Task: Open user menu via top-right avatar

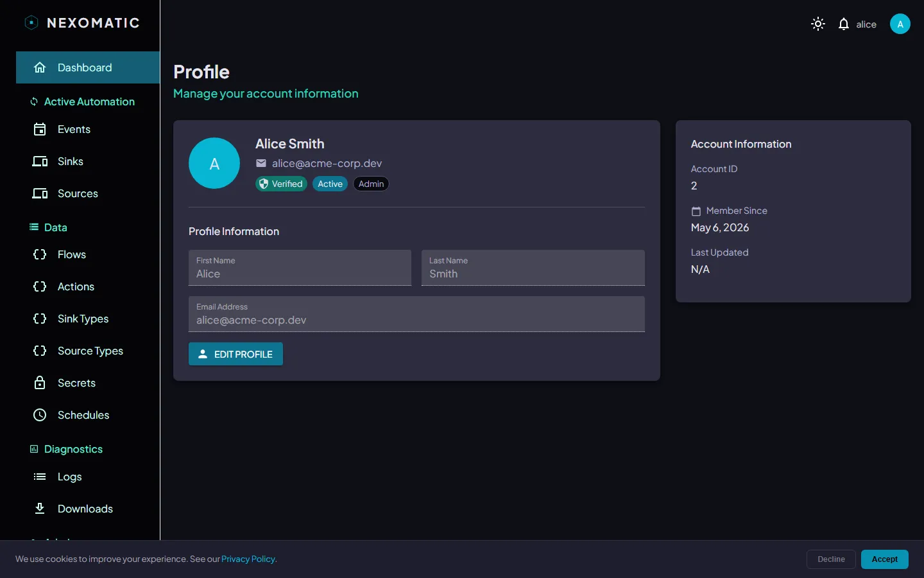Action: tap(900, 24)
